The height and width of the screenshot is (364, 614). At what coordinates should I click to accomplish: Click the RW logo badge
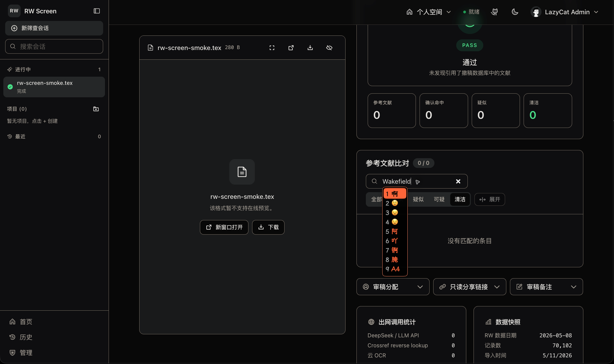(x=14, y=11)
